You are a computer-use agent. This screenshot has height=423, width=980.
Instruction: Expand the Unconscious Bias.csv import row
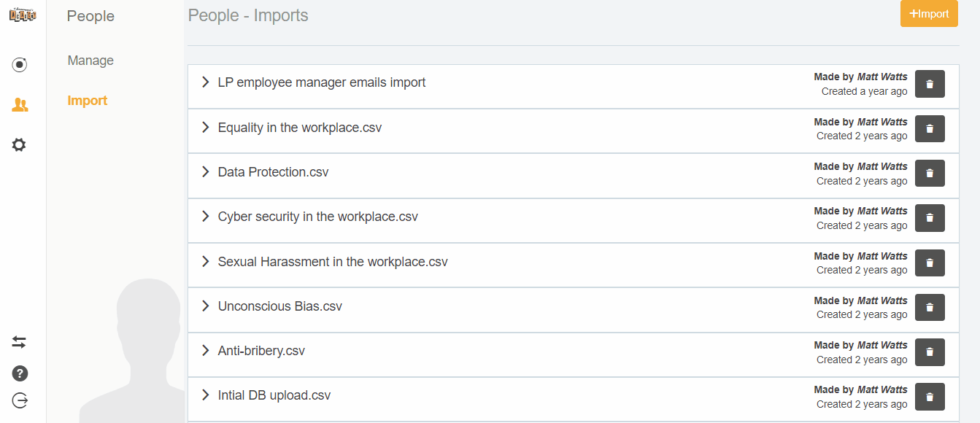(x=205, y=306)
